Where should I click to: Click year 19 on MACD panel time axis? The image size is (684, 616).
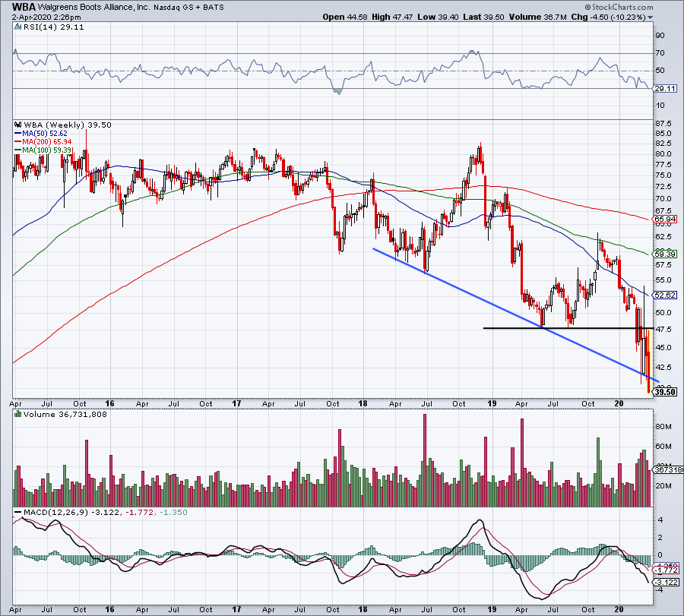[x=492, y=609]
